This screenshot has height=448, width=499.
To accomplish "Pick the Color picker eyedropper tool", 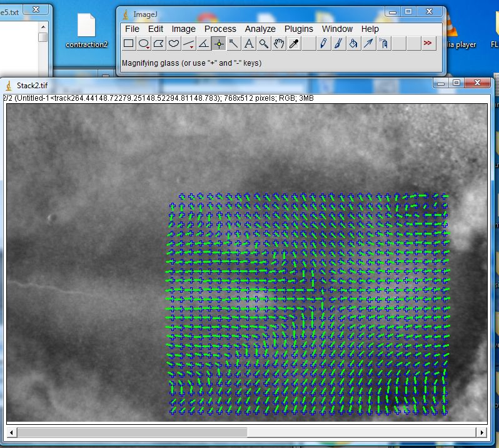I will tap(294, 43).
